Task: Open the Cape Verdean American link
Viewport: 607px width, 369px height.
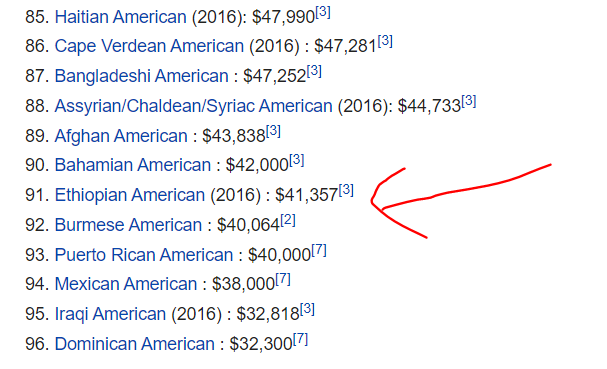Action: click(149, 46)
